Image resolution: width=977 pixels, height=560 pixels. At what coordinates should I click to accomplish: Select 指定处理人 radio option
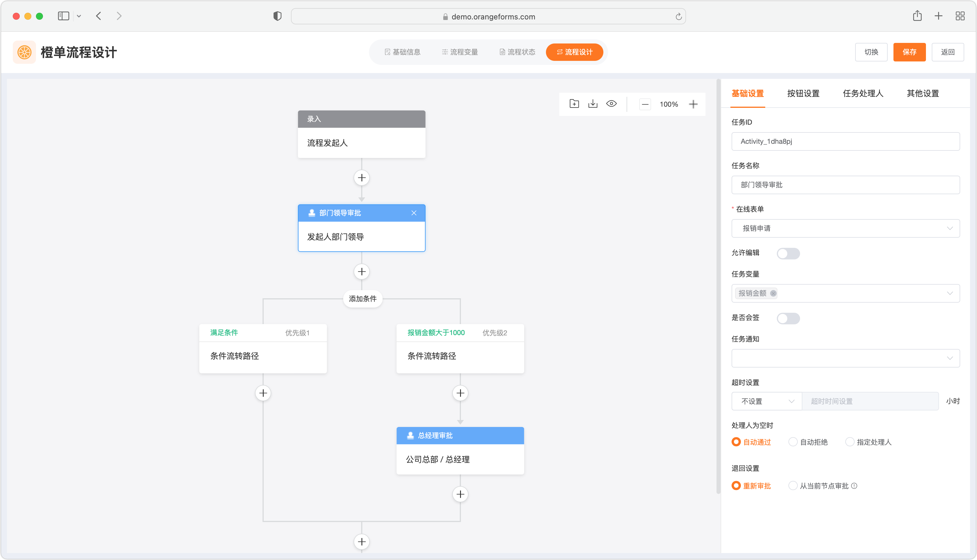coord(868,442)
